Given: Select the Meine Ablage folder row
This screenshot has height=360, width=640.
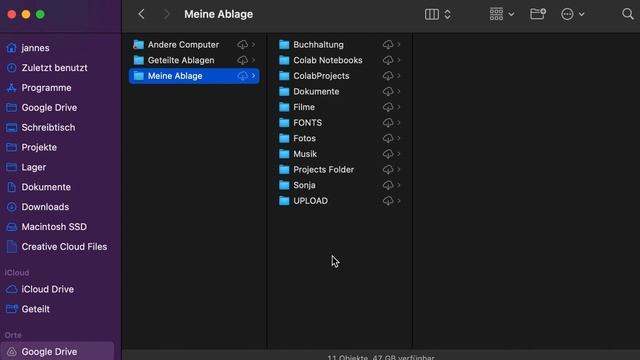Looking at the screenshot, I should click(194, 76).
